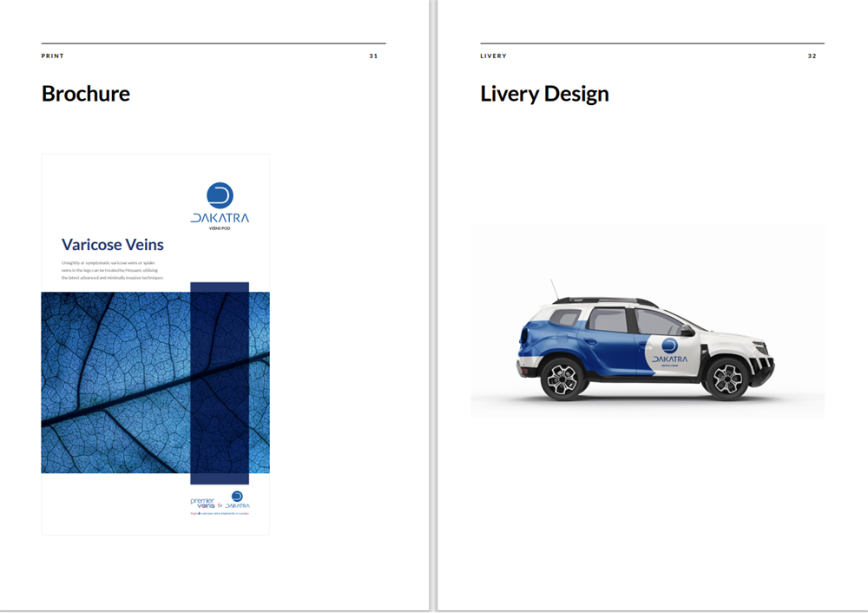Click the LIVERY section label
868x613 pixels.
click(493, 56)
